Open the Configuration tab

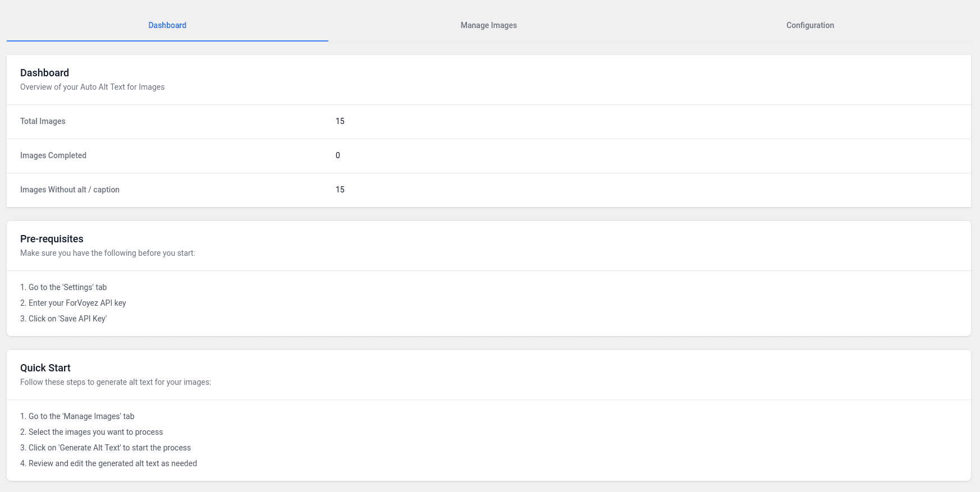(809, 25)
